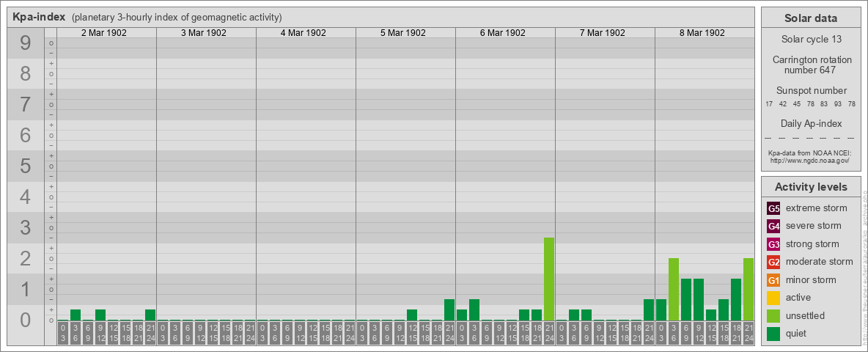This screenshot has width=868, height=352.
Task: Select the '7 Mar 1902' date header
Action: point(603,33)
